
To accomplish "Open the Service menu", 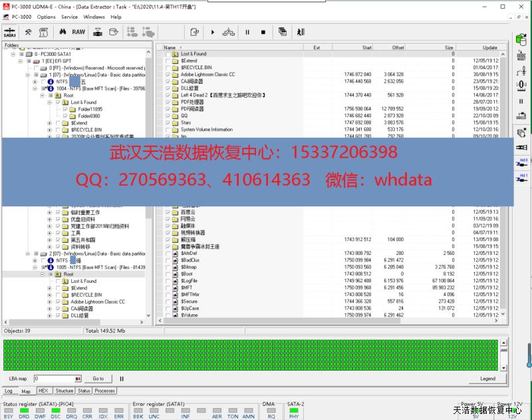I will point(69,17).
